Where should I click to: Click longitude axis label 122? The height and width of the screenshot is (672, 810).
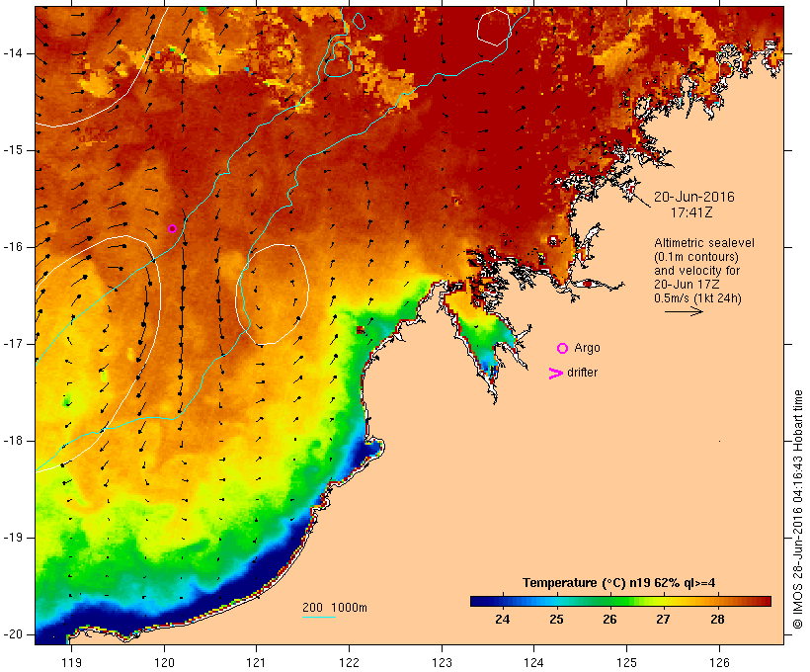tap(350, 663)
